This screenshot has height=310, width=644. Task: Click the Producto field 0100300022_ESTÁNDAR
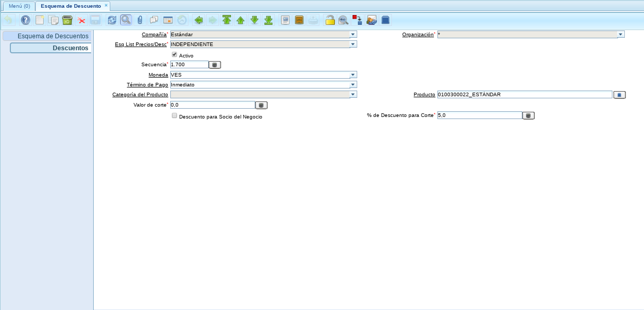click(525, 95)
